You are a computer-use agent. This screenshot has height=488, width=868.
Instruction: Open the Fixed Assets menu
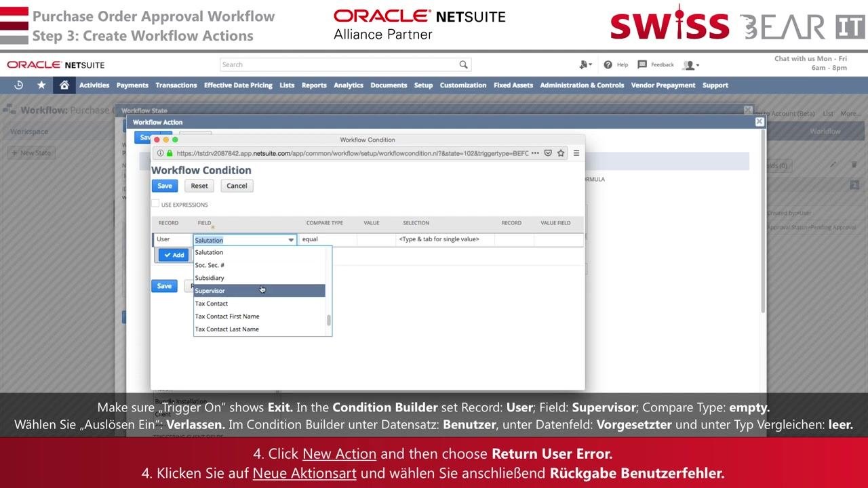(513, 85)
